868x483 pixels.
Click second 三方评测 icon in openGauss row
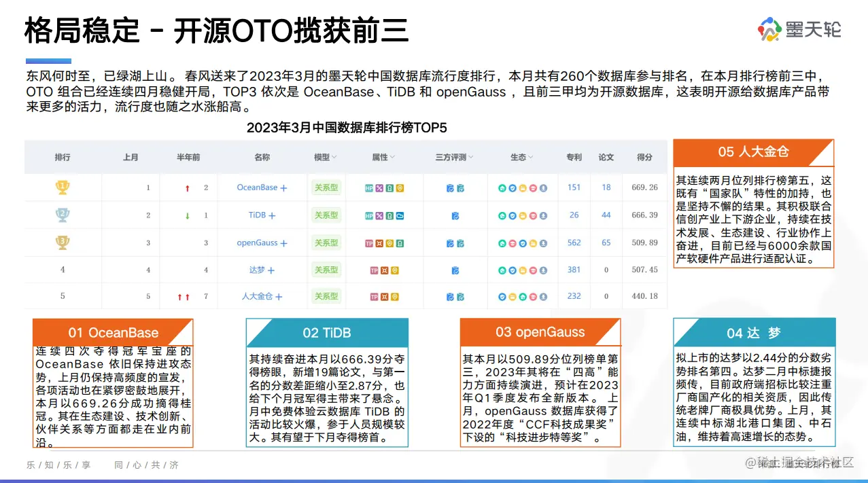coord(460,243)
